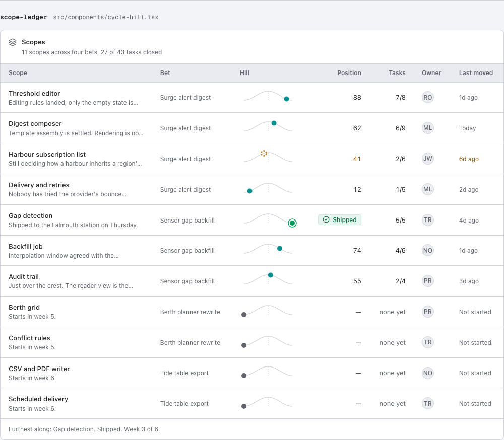
Task: Click NO avatar in CSV and PDF writer row
Action: (427, 373)
